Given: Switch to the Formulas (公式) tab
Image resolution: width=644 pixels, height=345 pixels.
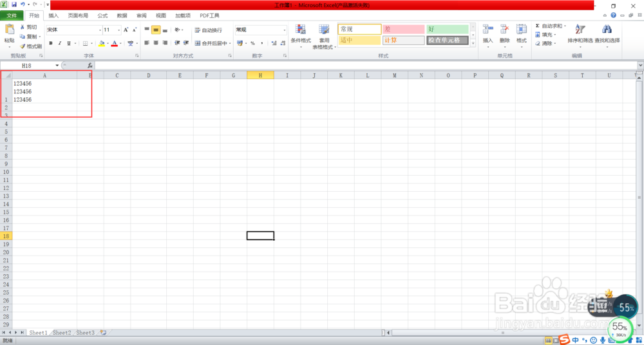Looking at the screenshot, I should pos(102,15).
